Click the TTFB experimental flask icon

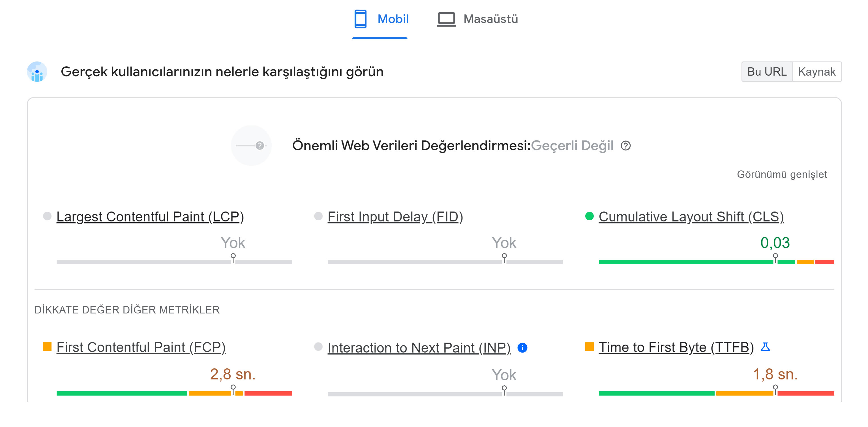click(766, 347)
